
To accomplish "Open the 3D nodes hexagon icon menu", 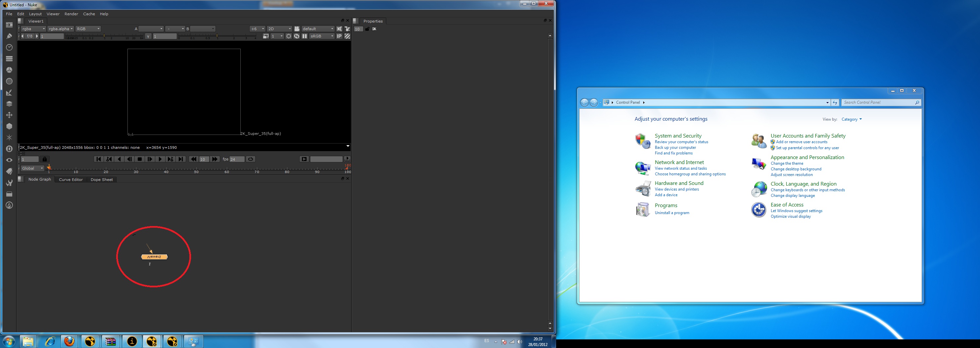I will [9, 126].
